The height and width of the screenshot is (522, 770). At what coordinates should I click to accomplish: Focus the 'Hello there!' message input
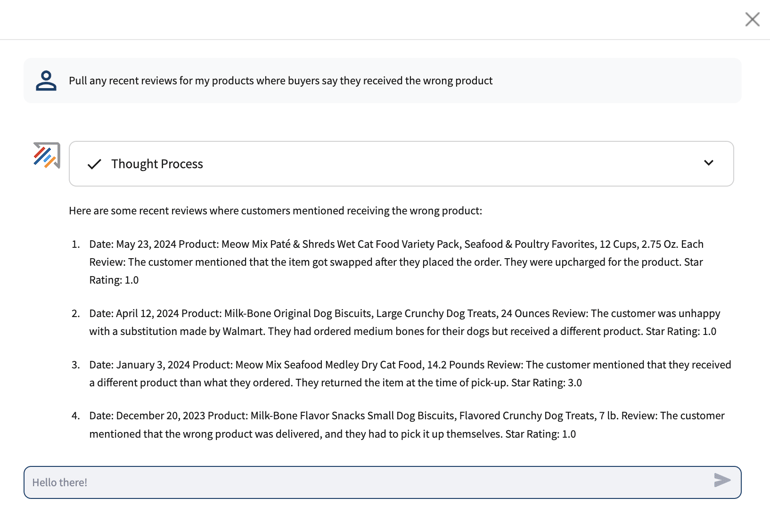pos(383,482)
